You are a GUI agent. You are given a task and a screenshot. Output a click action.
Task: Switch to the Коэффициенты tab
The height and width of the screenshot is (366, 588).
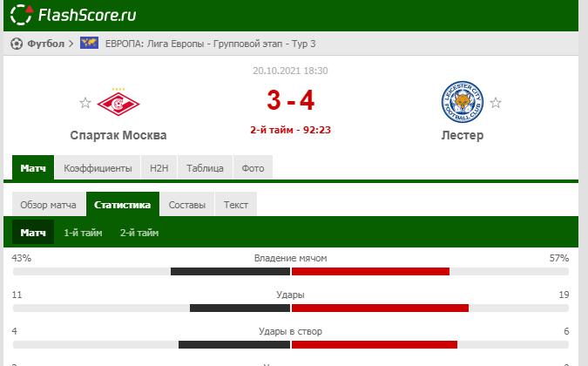click(98, 167)
